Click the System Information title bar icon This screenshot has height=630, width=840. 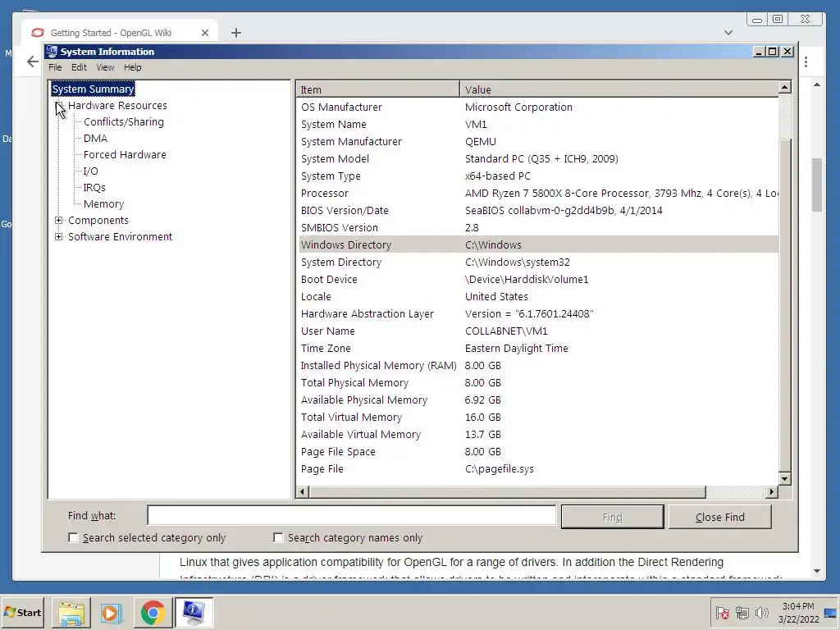pyautogui.click(x=52, y=52)
